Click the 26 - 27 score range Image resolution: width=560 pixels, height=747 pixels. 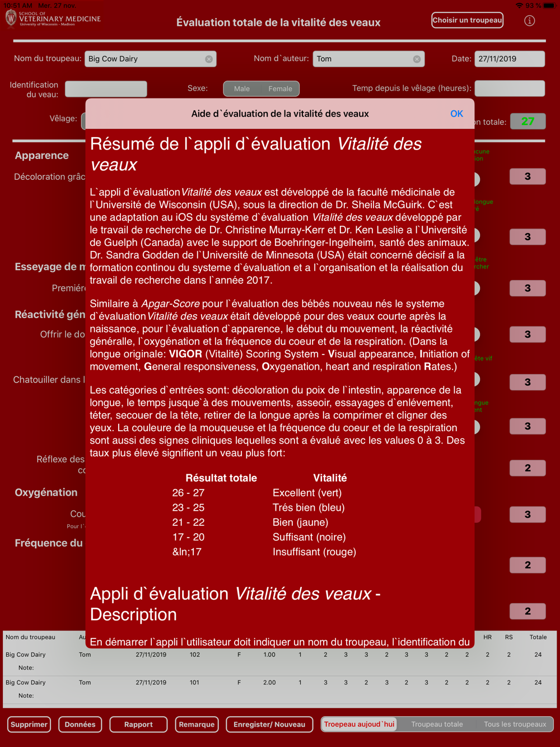(x=188, y=493)
